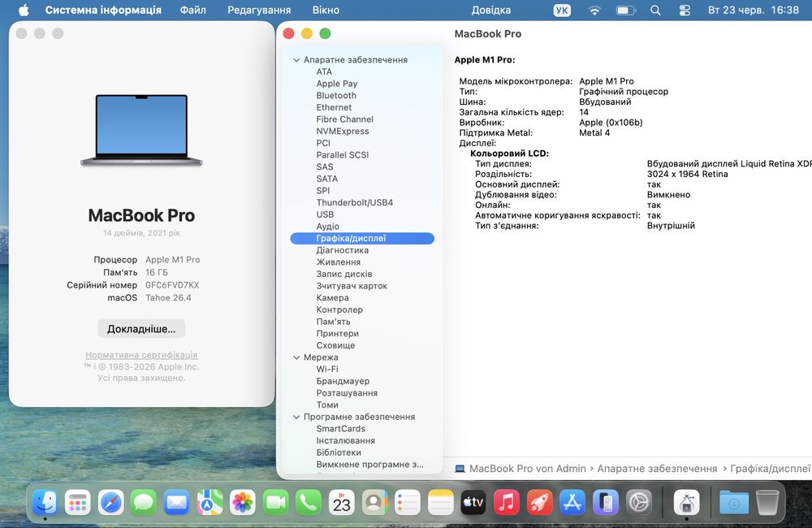Screen dimensions: 812x528
Task: Show battery status in menu bar
Action: pos(625,10)
